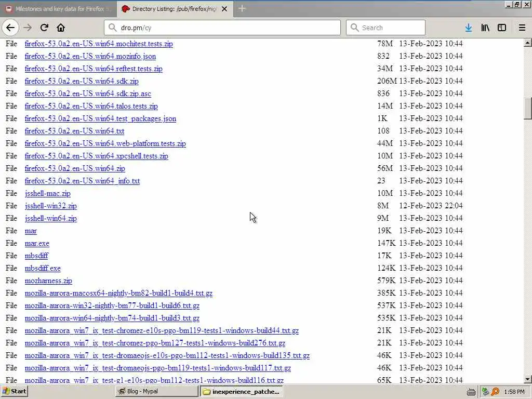
Task: Open test-dromaeojs-pgo-bm119 build117 link
Action: pos(158,368)
